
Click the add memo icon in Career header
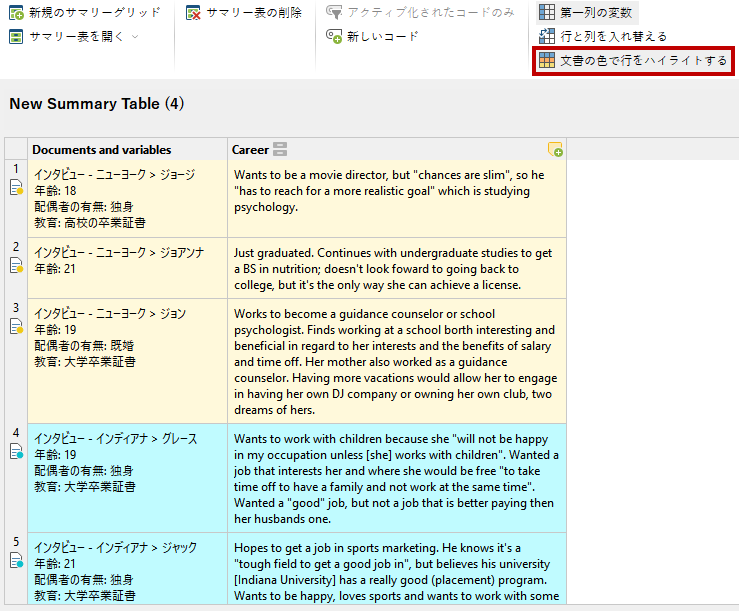[x=555, y=149]
